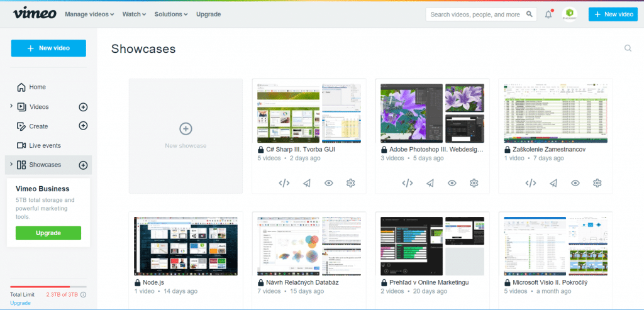
Task: Open the C# Sharp III showcase thumbnail
Action: tap(309, 113)
